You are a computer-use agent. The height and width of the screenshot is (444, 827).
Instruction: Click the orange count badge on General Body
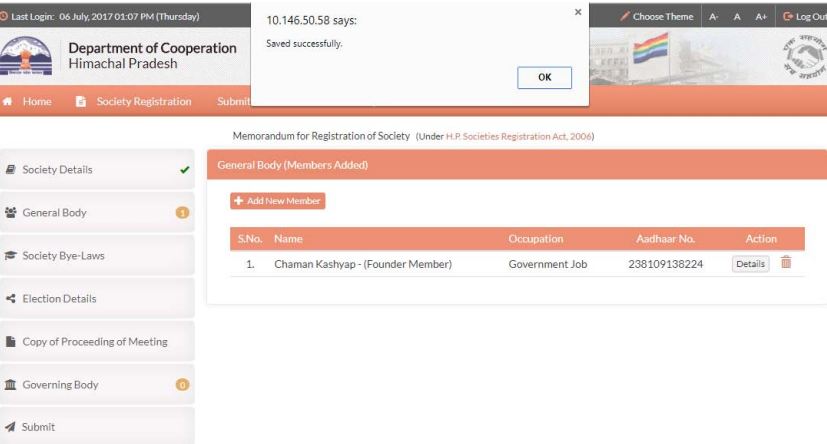point(182,213)
